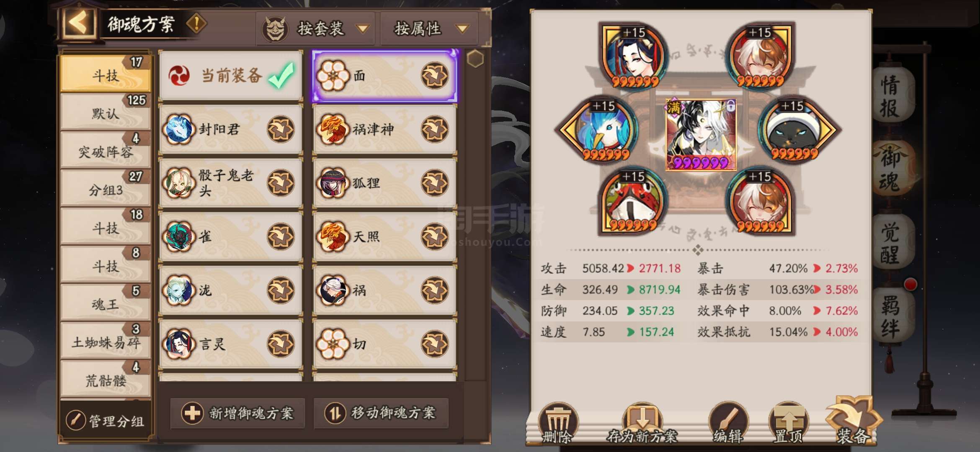Viewport: 980px width, 452px height.
Task: Switch to the 默认 group tab
Action: [106, 112]
